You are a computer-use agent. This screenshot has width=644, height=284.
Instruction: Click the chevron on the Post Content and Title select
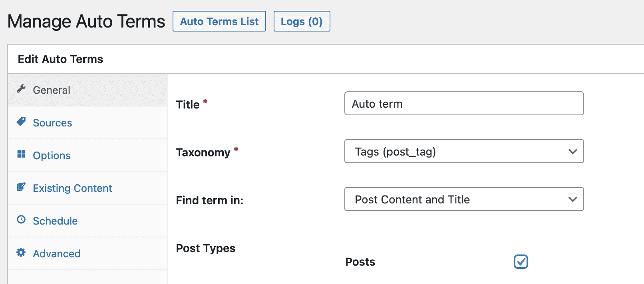(x=572, y=199)
